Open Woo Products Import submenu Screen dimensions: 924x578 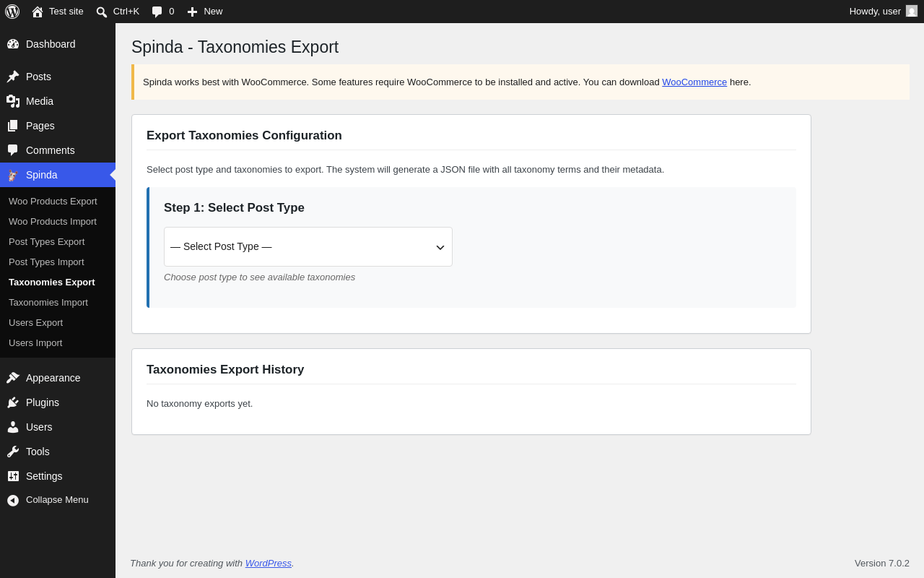53,221
